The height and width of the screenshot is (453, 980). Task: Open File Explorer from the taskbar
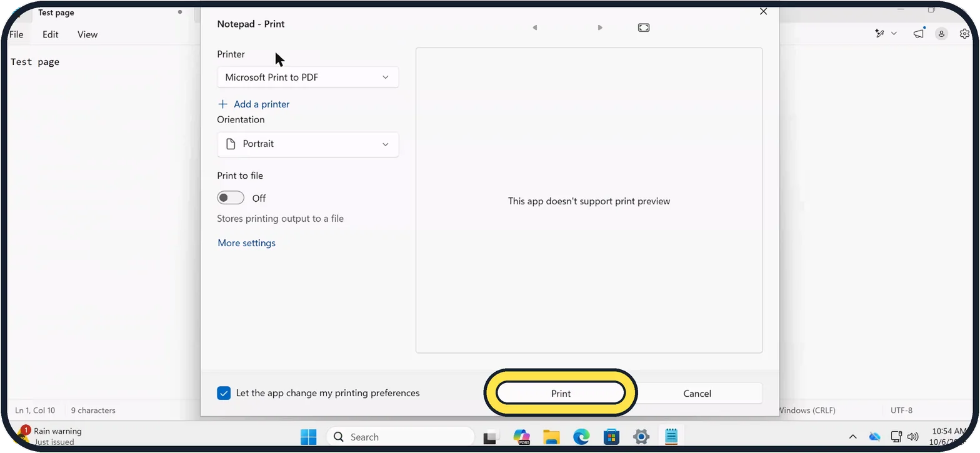pyautogui.click(x=551, y=437)
